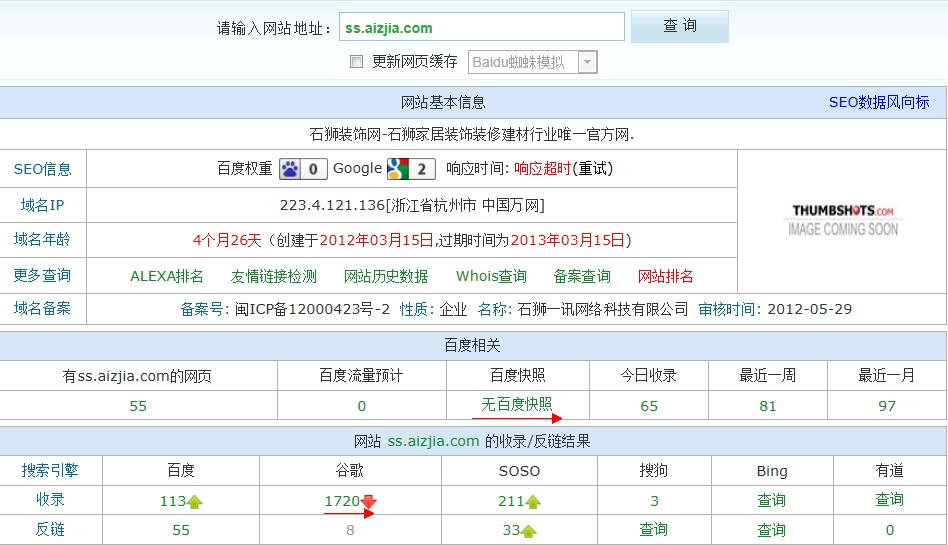Toggle the 更新网页缓存 checkbox

(356, 62)
